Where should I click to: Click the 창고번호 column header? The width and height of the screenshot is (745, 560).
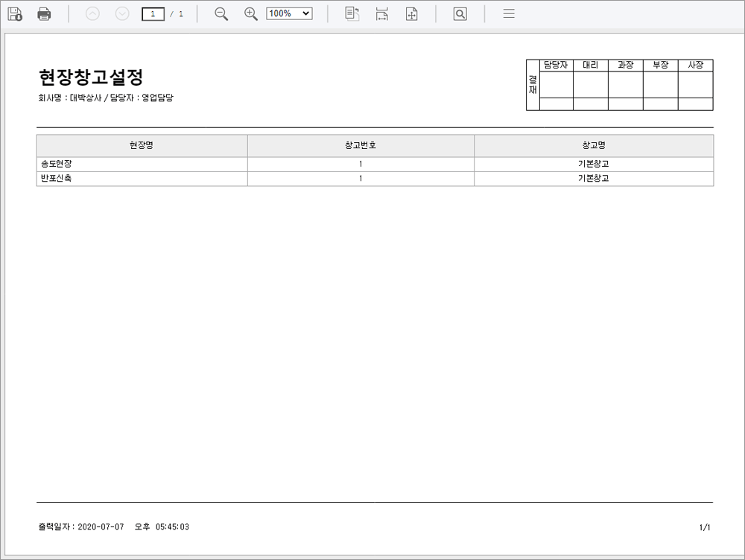[361, 145]
